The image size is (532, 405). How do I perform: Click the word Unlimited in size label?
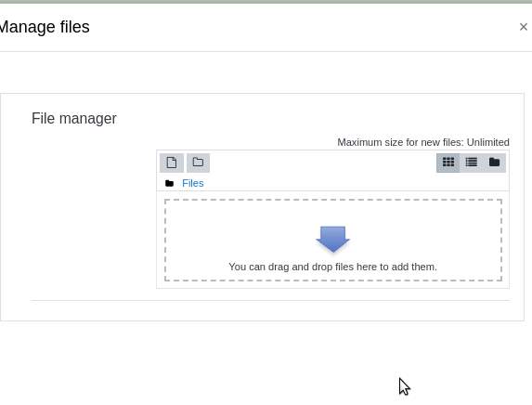[487, 142]
